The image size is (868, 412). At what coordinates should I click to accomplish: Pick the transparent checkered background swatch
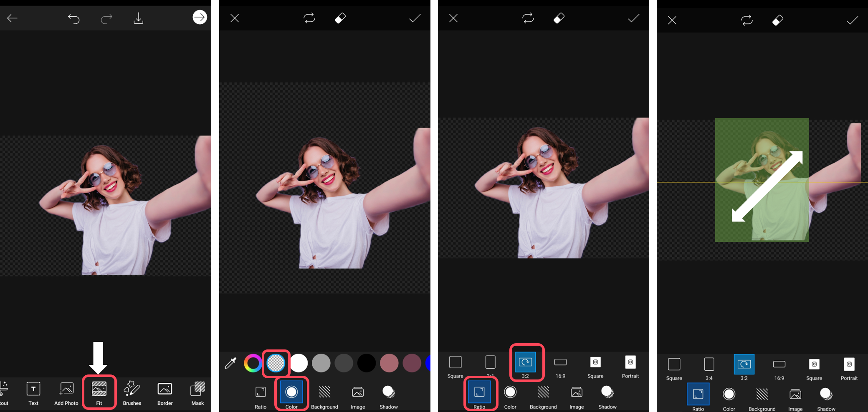tap(276, 363)
